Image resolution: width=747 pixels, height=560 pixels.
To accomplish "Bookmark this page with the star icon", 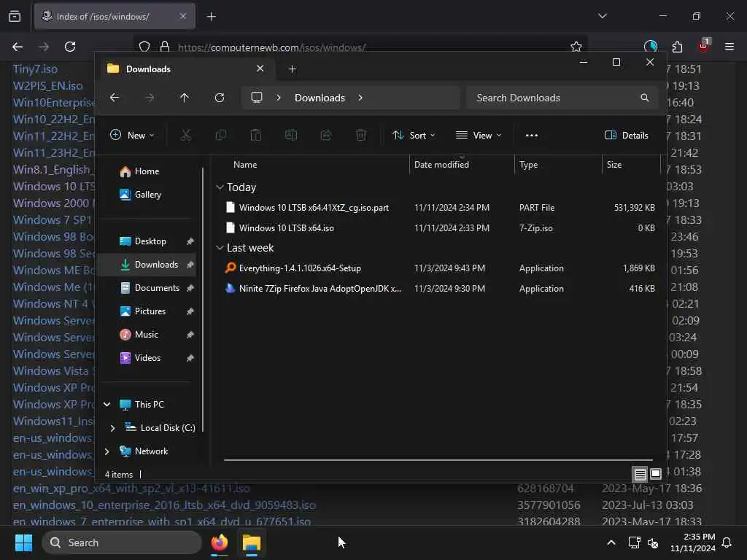I will [576, 47].
